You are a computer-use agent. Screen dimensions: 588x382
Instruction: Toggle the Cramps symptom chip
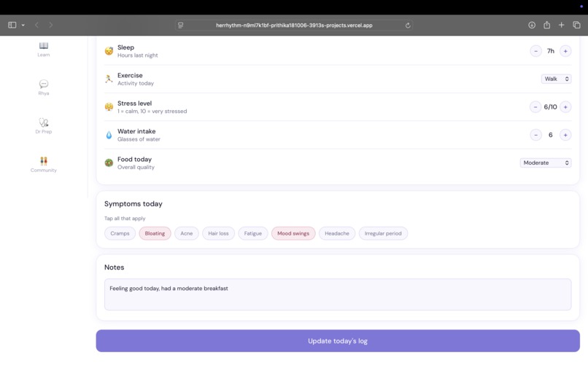[120, 233]
